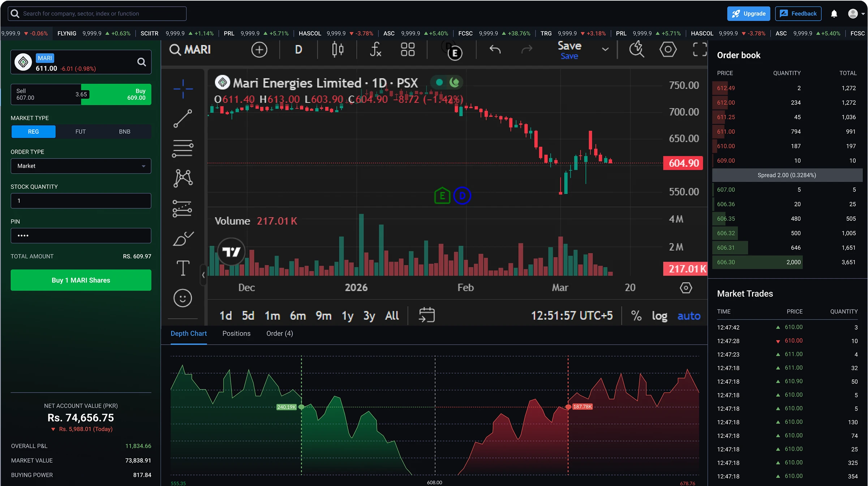
Task: Expand the Save layout dropdown arrow
Action: coord(605,50)
